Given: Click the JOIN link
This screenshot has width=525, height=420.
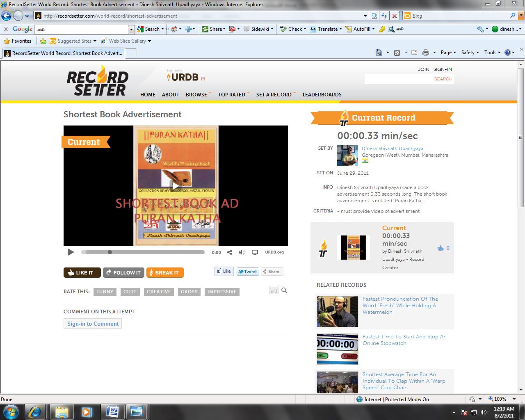Looking at the screenshot, I should pos(424,69).
